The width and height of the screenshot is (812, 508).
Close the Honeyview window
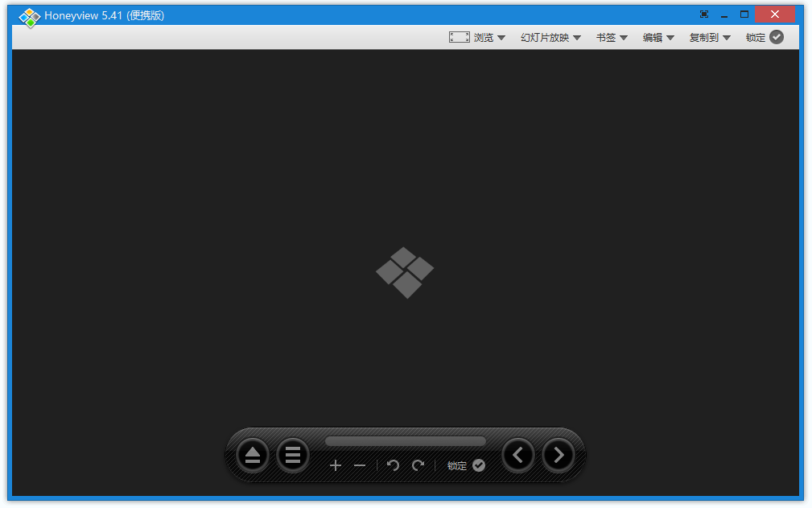(x=775, y=14)
